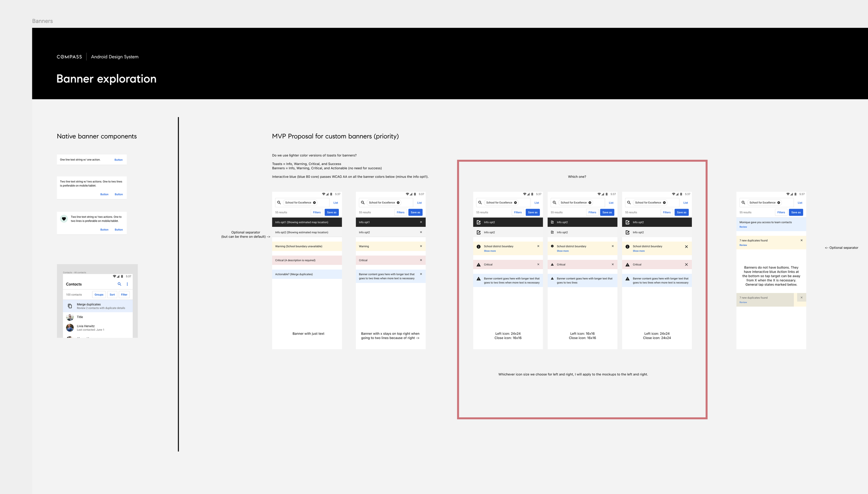Click Review under yellow 7 new duplicates found
The height and width of the screenshot is (494, 868).
(743, 245)
